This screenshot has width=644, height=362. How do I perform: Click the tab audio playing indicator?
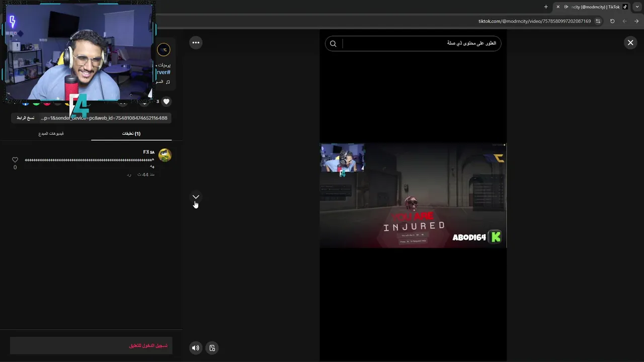(x=566, y=7)
